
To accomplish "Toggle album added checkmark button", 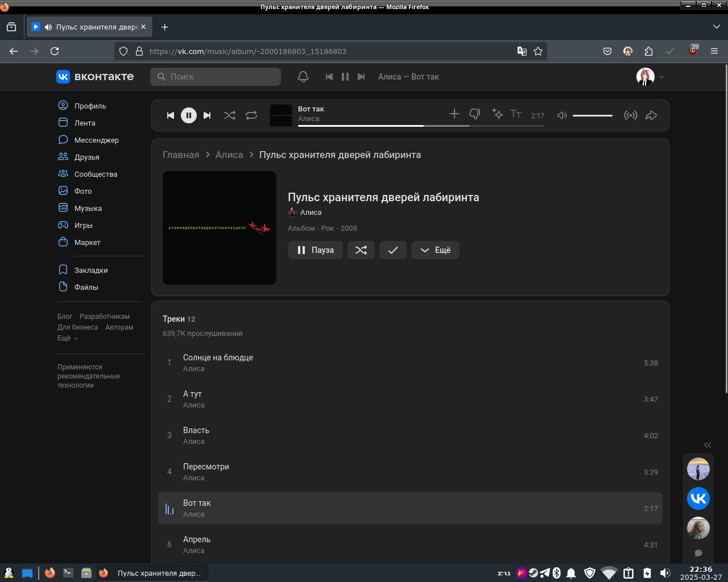I will click(x=392, y=250).
